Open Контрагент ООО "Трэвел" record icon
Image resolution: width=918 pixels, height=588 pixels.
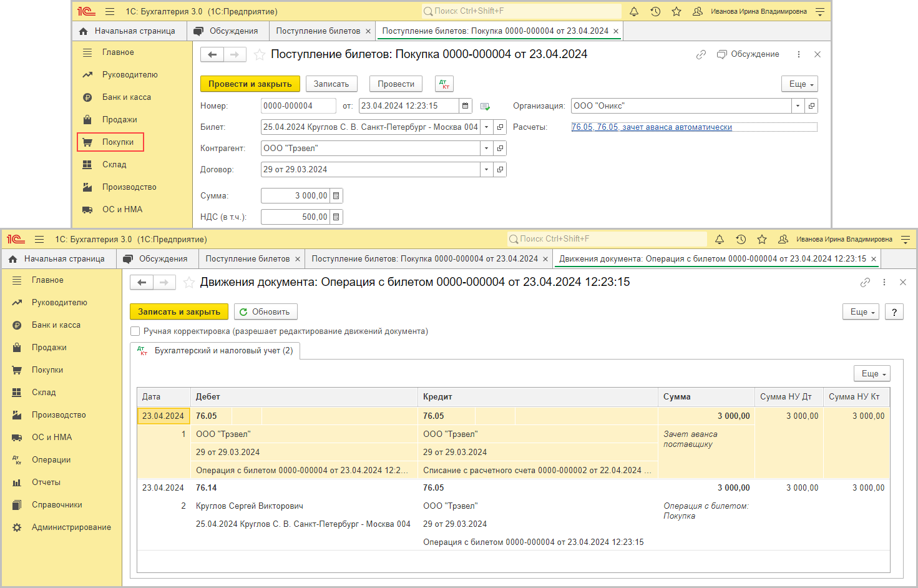pos(500,149)
